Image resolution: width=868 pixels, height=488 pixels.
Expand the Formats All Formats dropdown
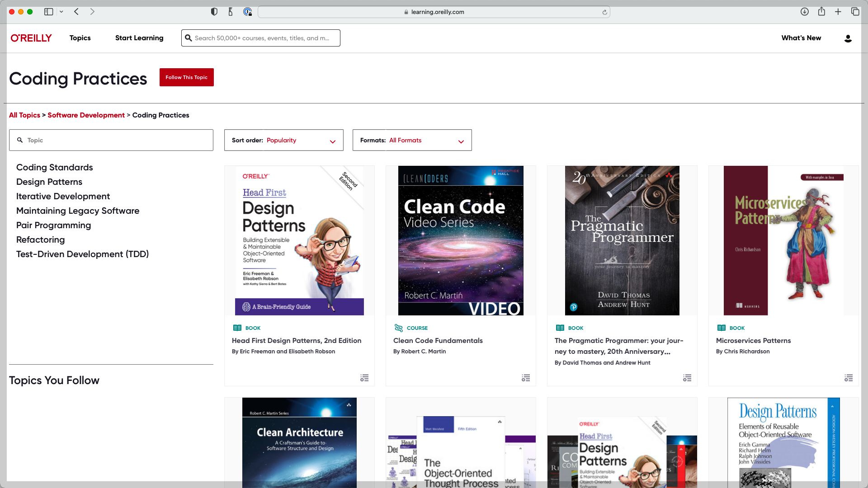coord(412,140)
